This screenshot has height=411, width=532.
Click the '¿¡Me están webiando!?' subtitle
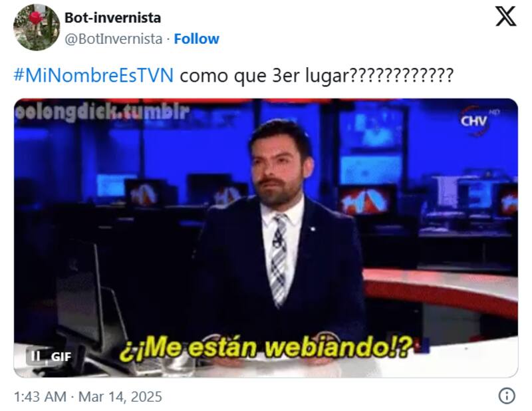266,348
